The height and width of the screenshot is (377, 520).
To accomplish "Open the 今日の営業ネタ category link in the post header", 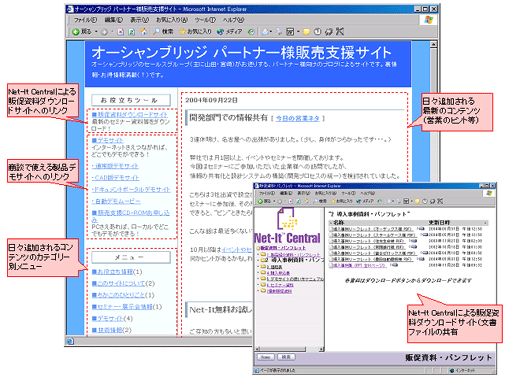I will pyautogui.click(x=298, y=118).
